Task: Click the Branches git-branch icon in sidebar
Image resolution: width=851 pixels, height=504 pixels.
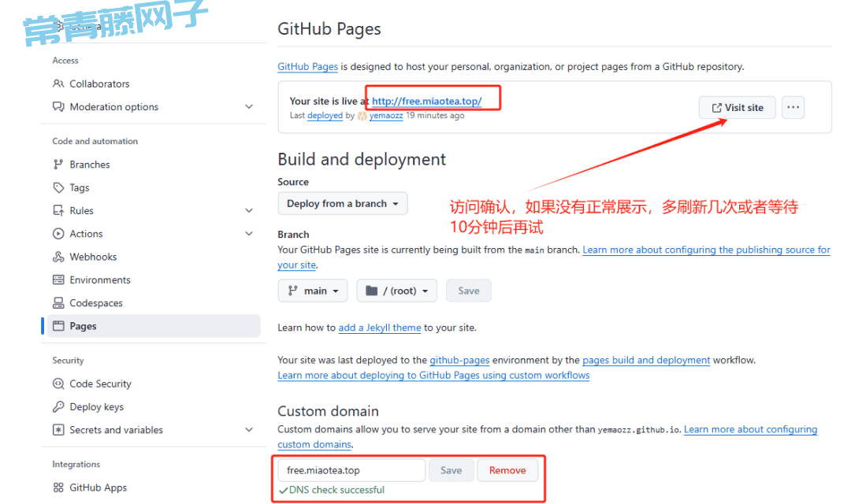Action: click(58, 165)
